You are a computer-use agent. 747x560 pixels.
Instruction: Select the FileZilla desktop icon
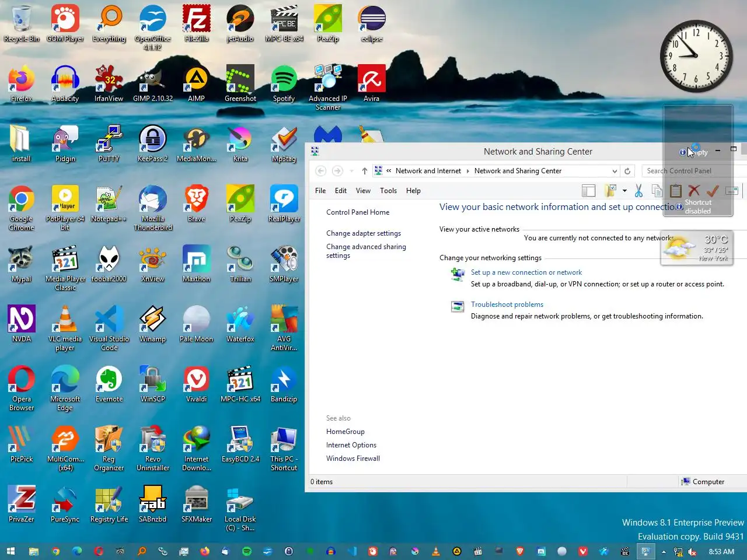click(197, 23)
